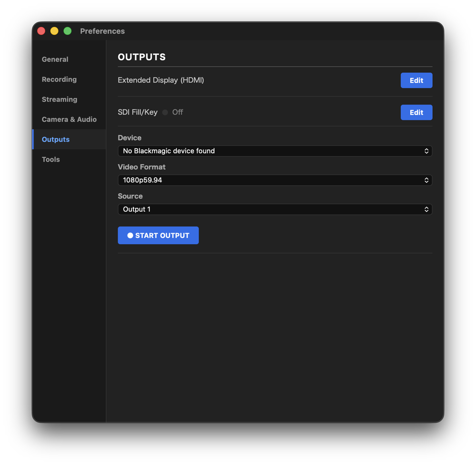
Task: Open the Device dropdown
Action: pyautogui.click(x=275, y=151)
